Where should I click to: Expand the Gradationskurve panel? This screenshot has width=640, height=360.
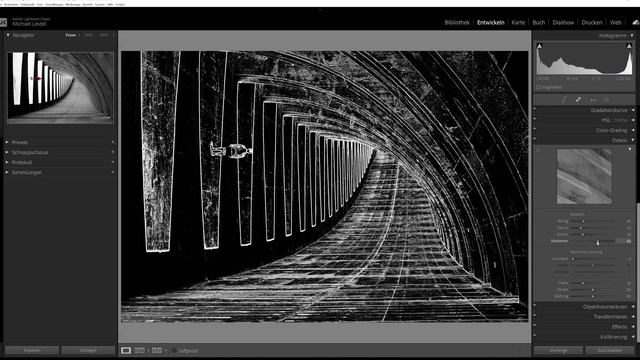tap(633, 110)
